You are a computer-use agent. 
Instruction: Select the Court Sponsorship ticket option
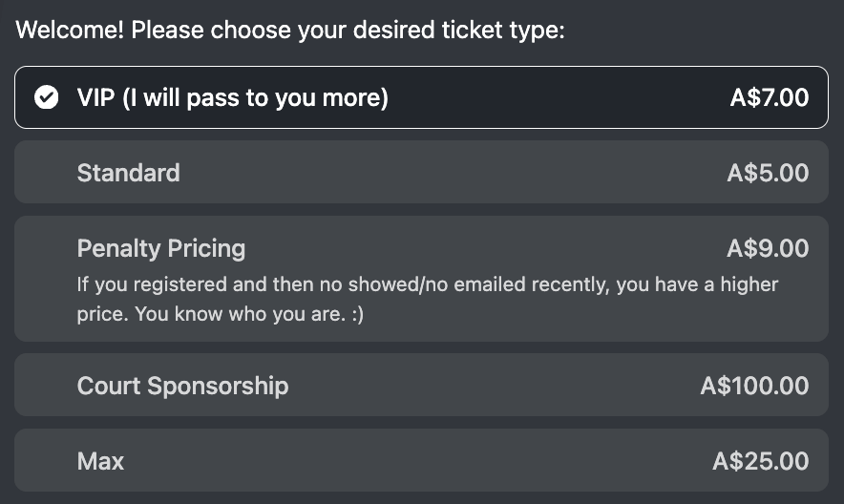(420, 386)
